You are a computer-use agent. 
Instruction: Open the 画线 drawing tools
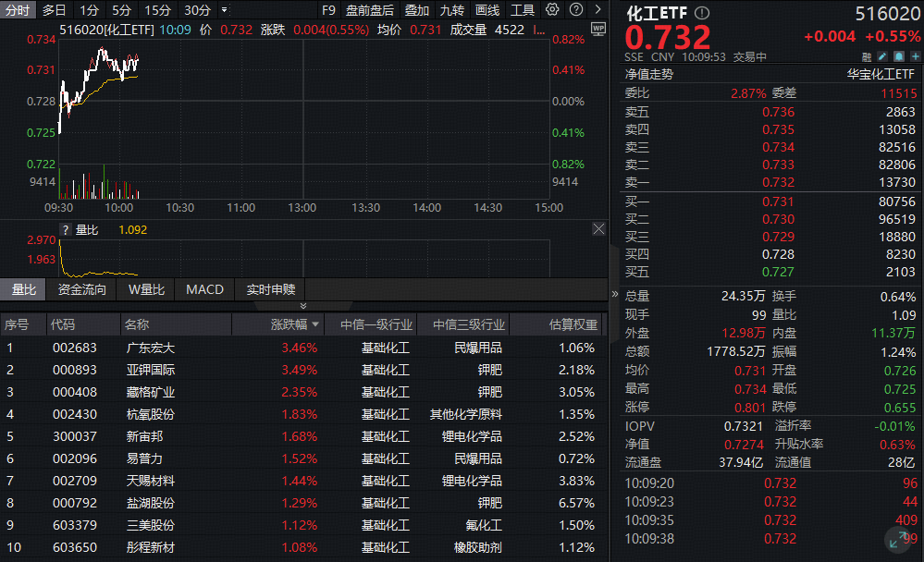coord(487,10)
